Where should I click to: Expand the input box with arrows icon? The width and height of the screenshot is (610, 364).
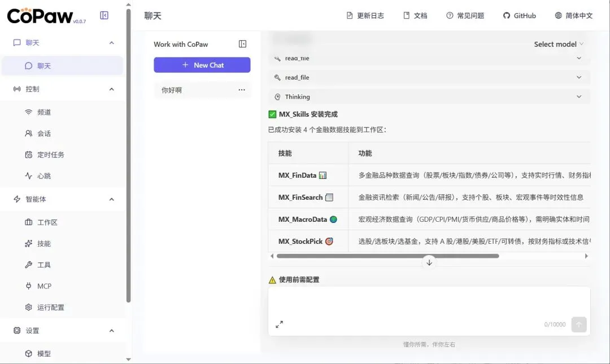(x=280, y=324)
